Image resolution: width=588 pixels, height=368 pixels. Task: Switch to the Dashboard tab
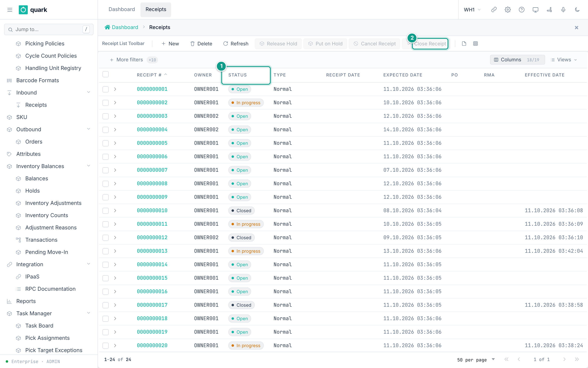coord(121,9)
